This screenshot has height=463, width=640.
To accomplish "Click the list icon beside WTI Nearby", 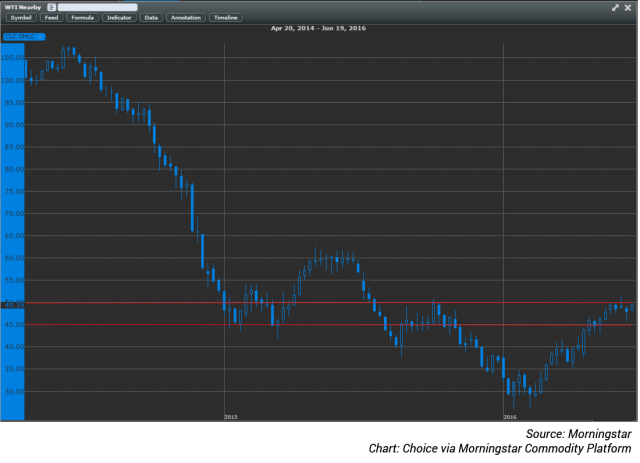I will pos(51,7).
